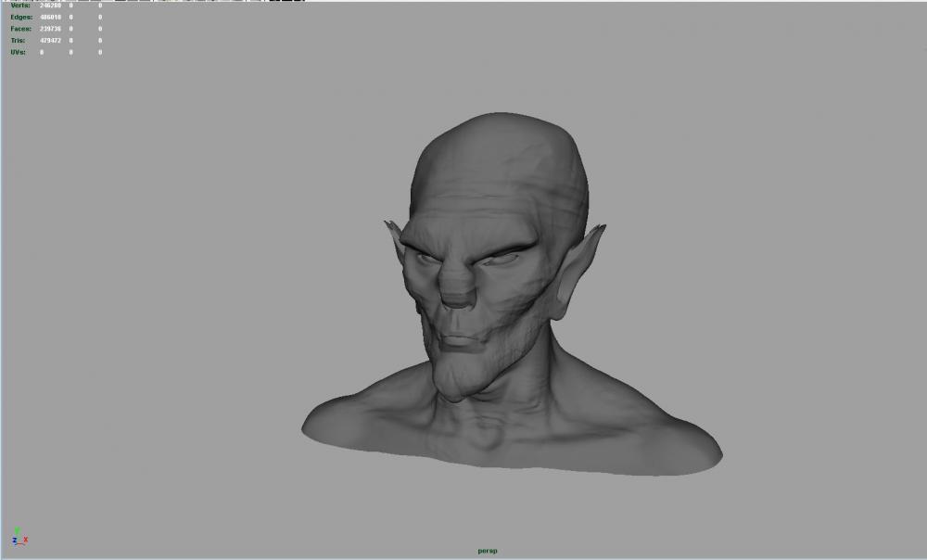Click the triangle count value beside Tris
This screenshot has height=560, width=927.
(50, 41)
